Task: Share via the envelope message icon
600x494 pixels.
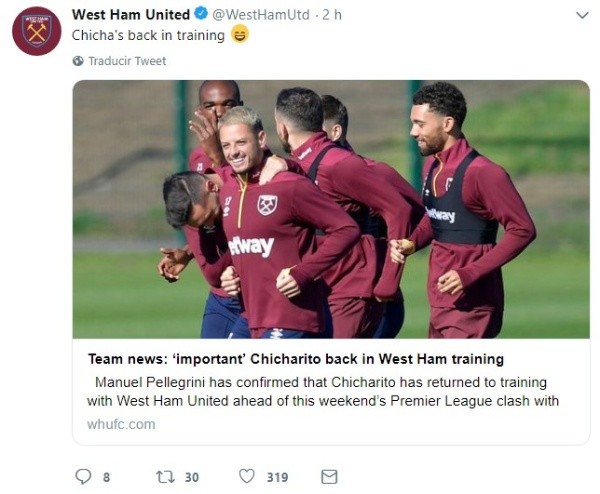Action: [329, 477]
